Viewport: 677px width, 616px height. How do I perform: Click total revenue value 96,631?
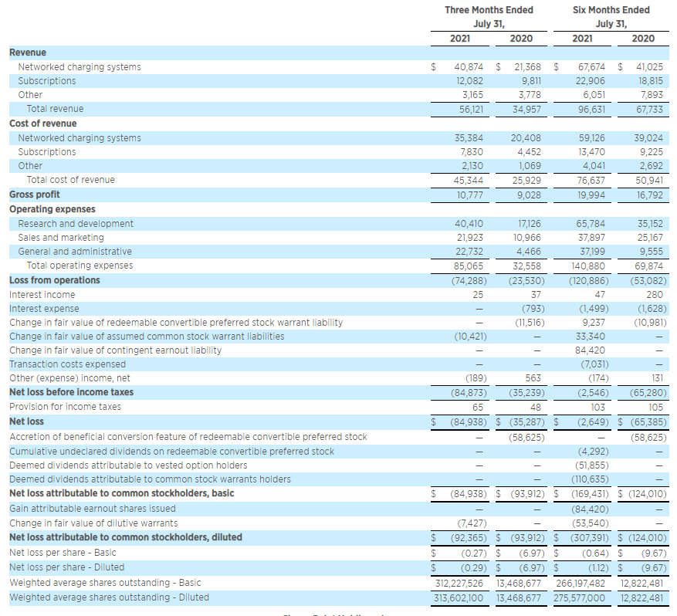click(591, 110)
